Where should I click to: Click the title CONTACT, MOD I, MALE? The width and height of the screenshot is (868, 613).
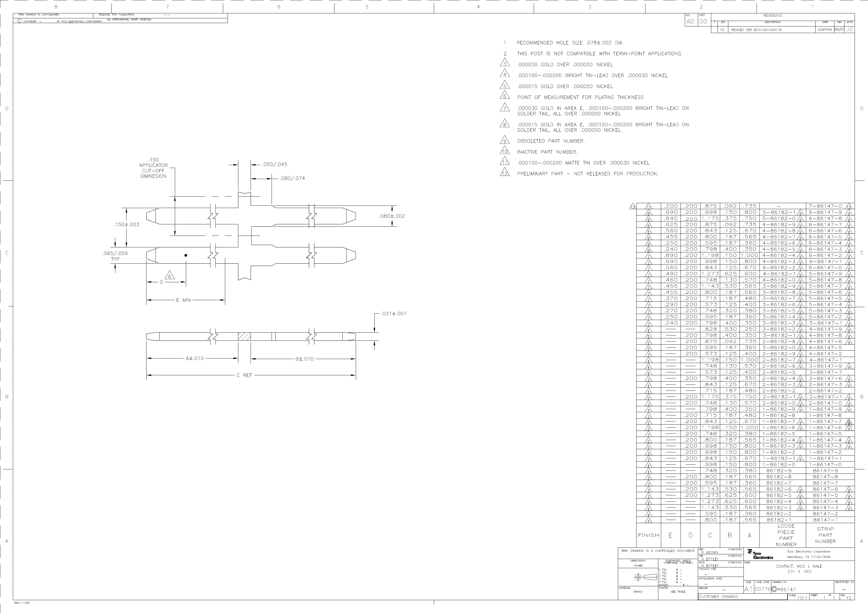point(799,566)
